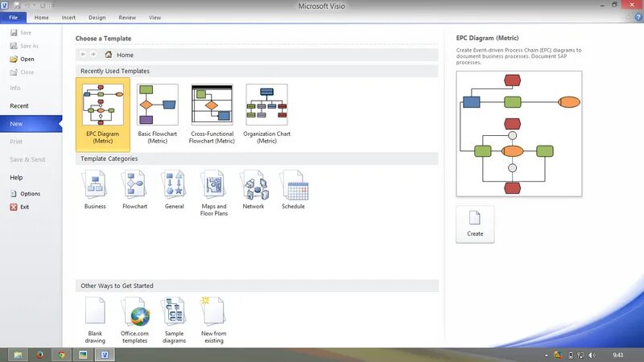Select the Basic Flowchart (Metric) template
This screenshot has height=362, width=644.
click(157, 114)
